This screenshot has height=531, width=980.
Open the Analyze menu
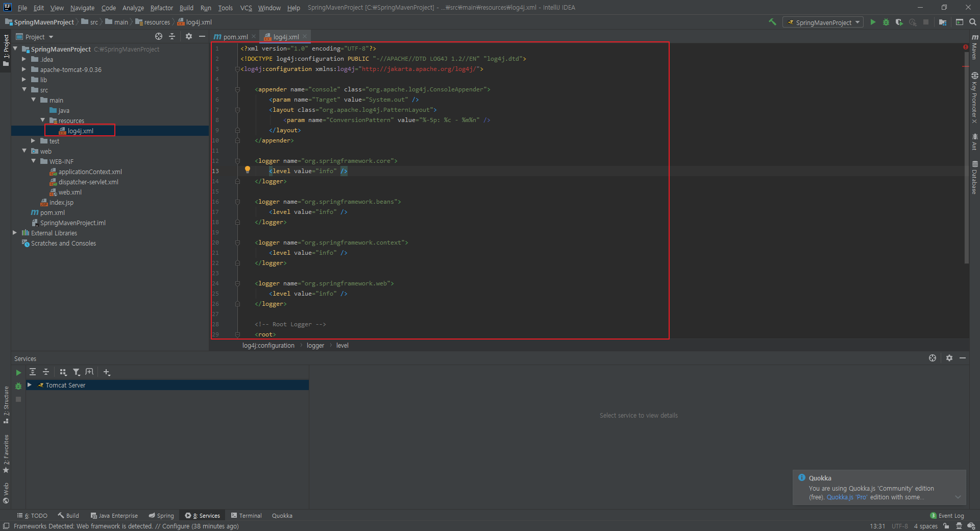click(x=133, y=8)
